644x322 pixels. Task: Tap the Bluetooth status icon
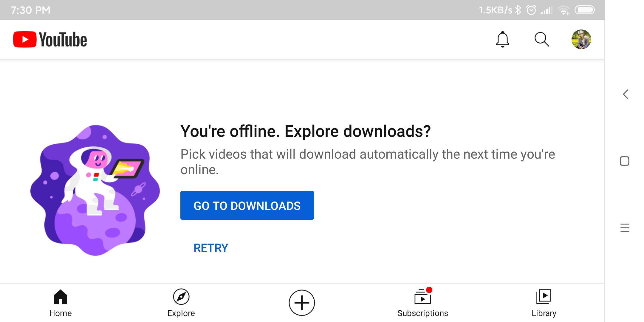click(x=518, y=10)
